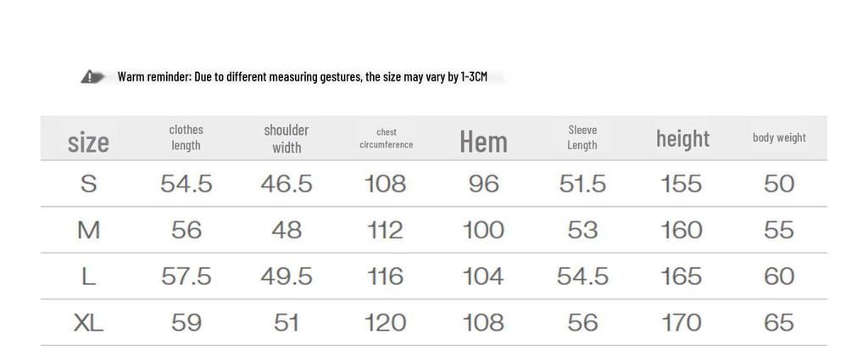Select the "height" column header
The width and height of the screenshot is (868, 346).
(x=682, y=138)
